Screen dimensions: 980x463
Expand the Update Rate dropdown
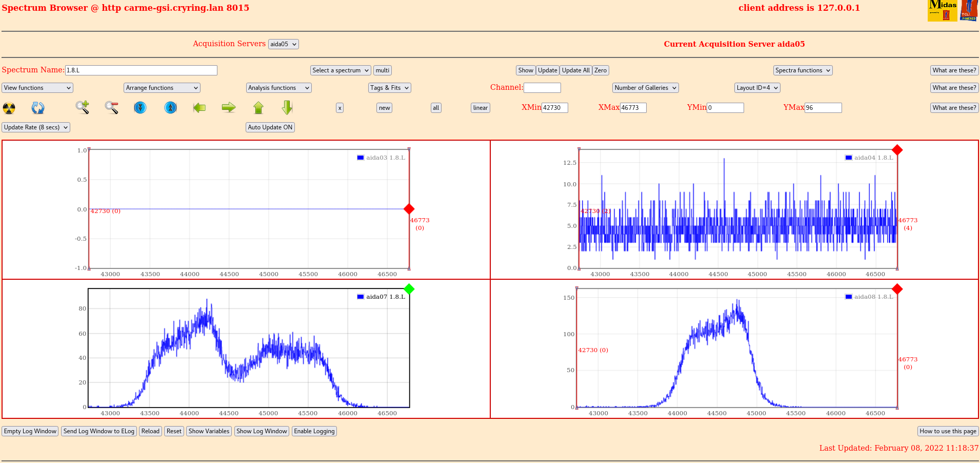point(36,127)
